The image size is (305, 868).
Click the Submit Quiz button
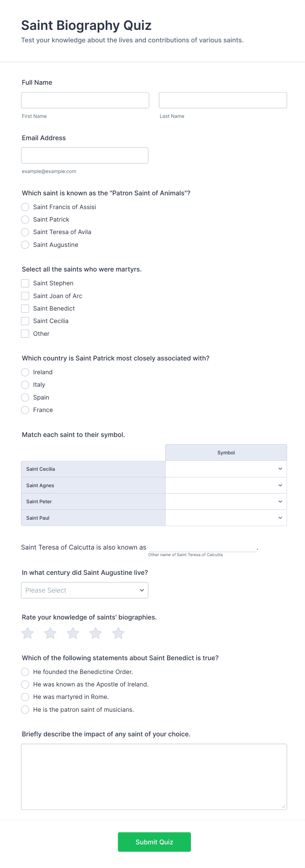tap(154, 842)
